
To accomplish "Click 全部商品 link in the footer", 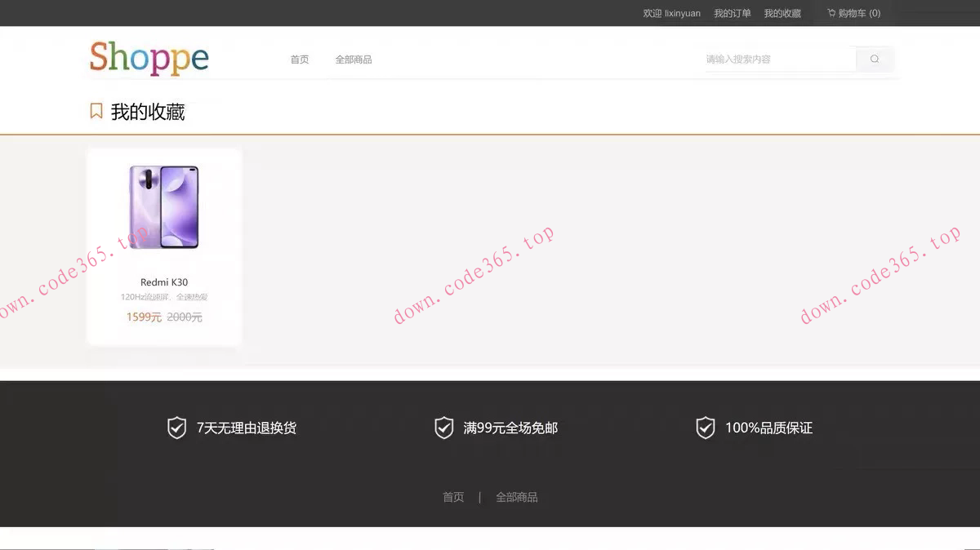I will 517,496.
